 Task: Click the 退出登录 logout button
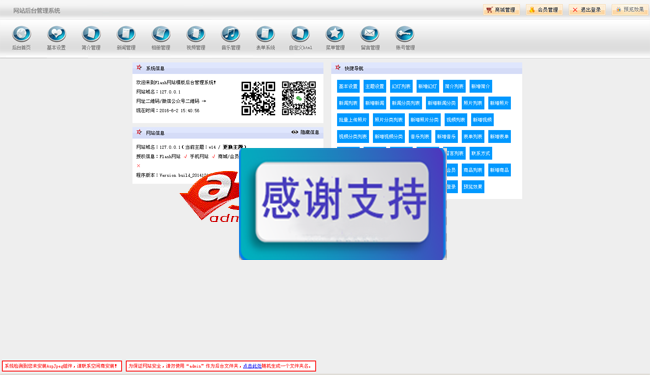click(587, 10)
